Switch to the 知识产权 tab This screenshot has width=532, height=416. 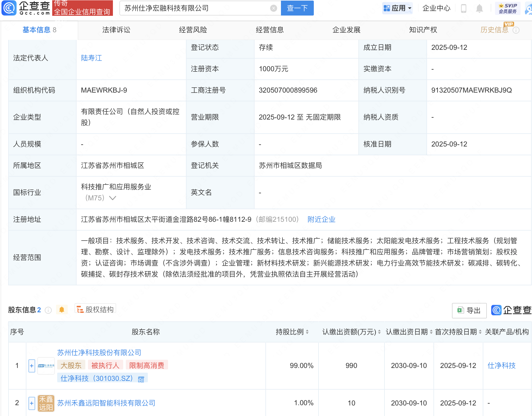coord(423,30)
